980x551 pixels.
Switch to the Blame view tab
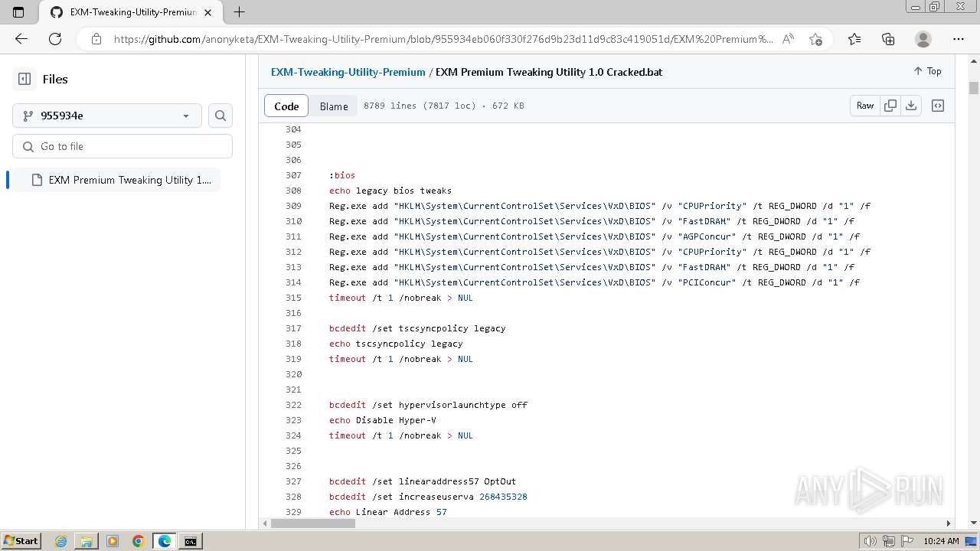point(334,106)
